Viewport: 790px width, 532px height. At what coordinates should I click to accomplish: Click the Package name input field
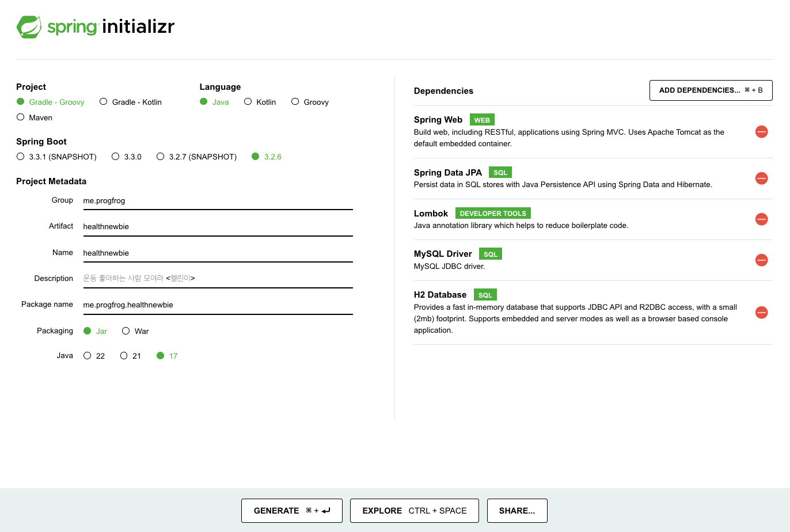tap(218, 305)
